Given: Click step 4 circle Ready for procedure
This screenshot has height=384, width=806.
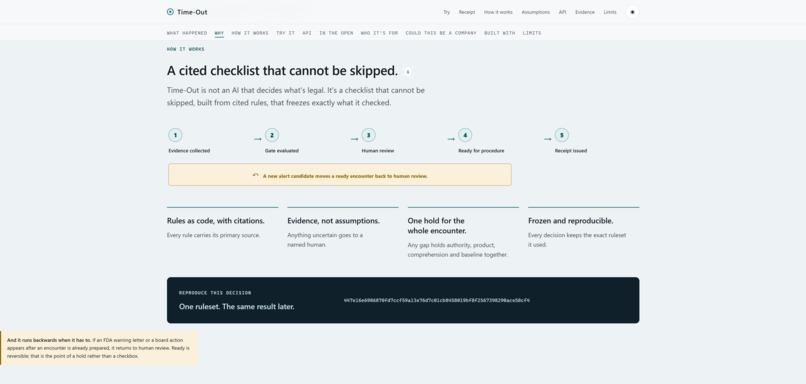Looking at the screenshot, I should tap(465, 135).
